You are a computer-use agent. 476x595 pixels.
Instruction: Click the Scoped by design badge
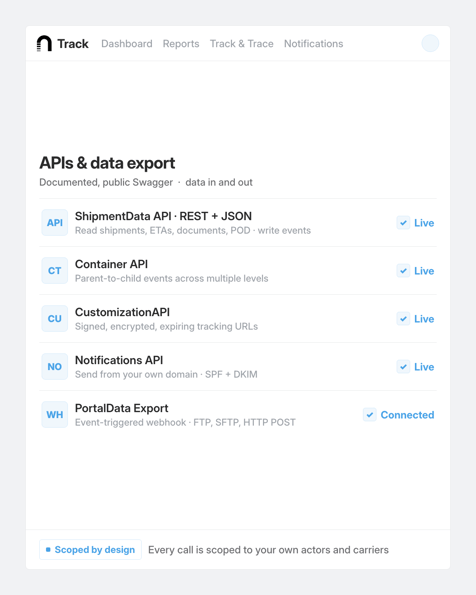[90, 549]
